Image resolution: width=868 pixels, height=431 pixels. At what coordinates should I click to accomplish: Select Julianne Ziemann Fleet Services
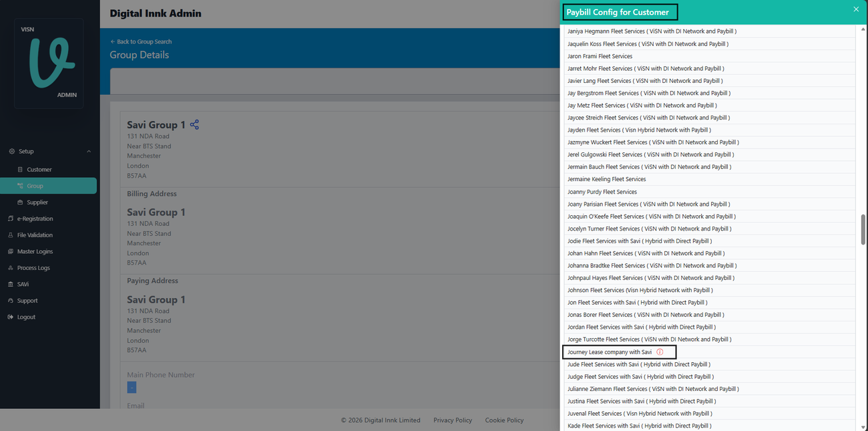point(710,389)
